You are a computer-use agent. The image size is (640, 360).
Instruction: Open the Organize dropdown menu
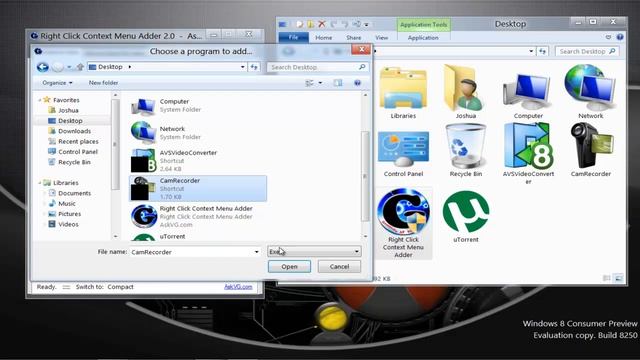57,83
